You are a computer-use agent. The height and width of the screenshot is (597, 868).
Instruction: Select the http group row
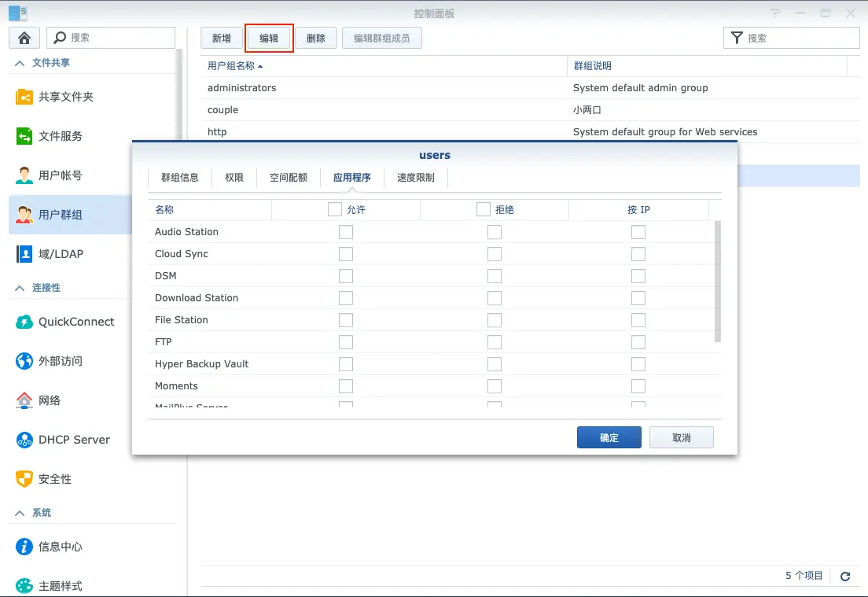[x=531, y=132]
